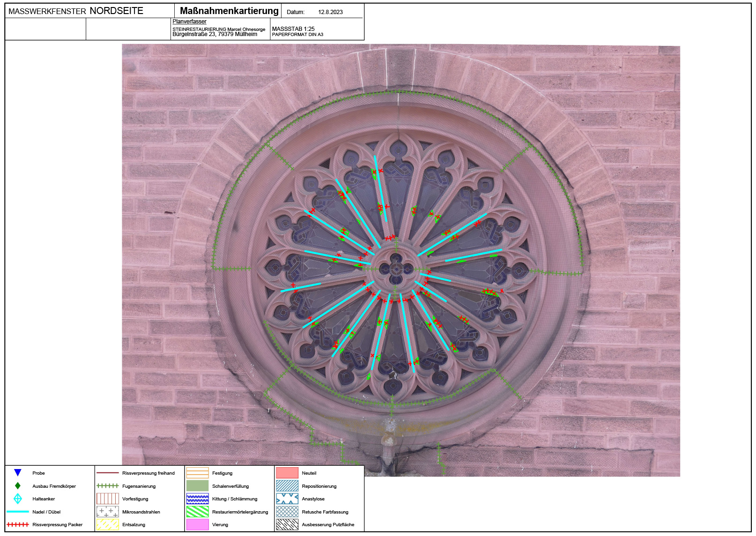756x536 pixels.
Task: Select the Mikrosandstrahlen cross pattern box
Action: (107, 512)
